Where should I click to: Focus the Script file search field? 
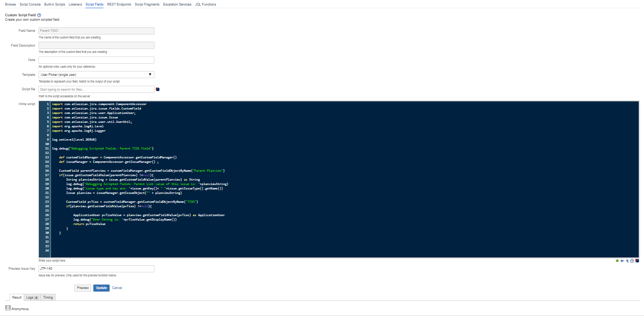click(x=96, y=89)
